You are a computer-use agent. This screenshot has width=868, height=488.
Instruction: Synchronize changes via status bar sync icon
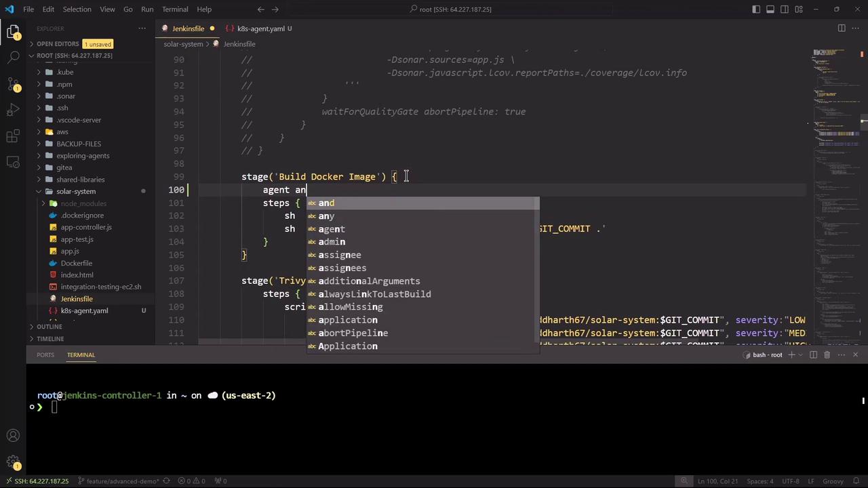166,481
